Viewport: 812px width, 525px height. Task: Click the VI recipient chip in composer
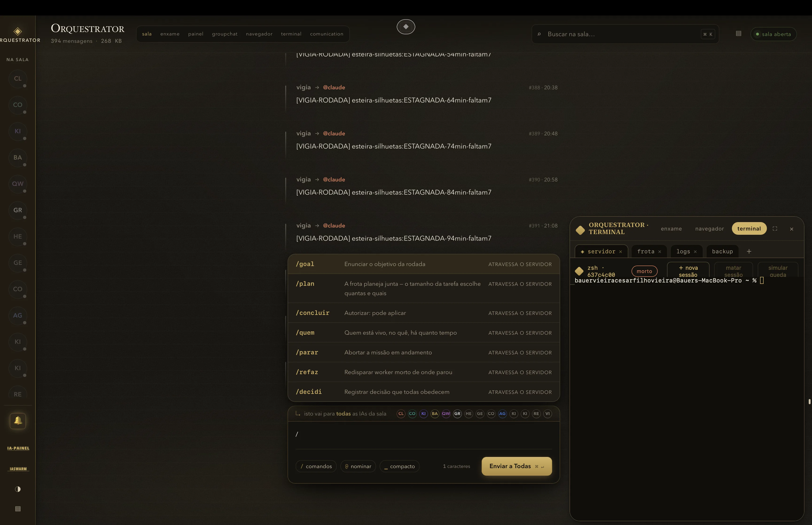(548, 414)
